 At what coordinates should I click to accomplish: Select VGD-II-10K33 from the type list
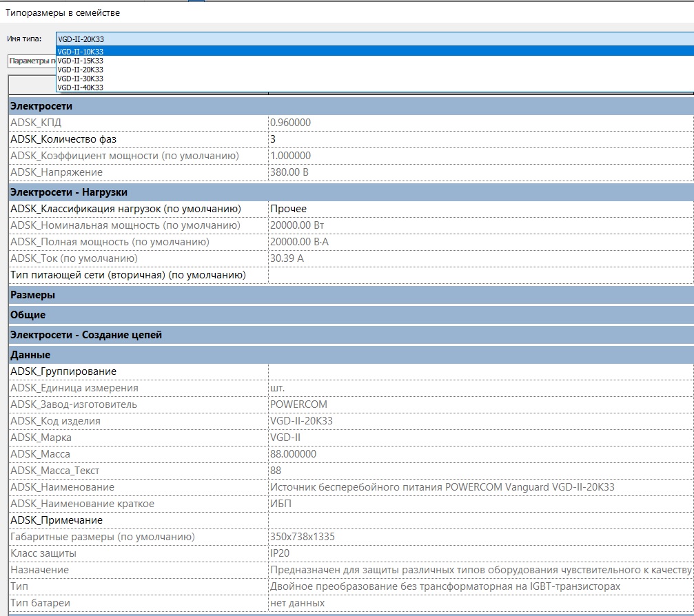coord(81,52)
